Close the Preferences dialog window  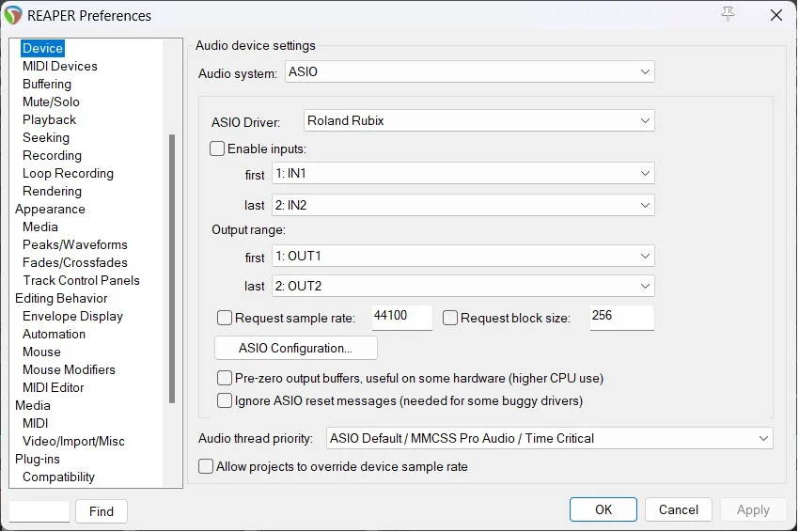point(775,15)
